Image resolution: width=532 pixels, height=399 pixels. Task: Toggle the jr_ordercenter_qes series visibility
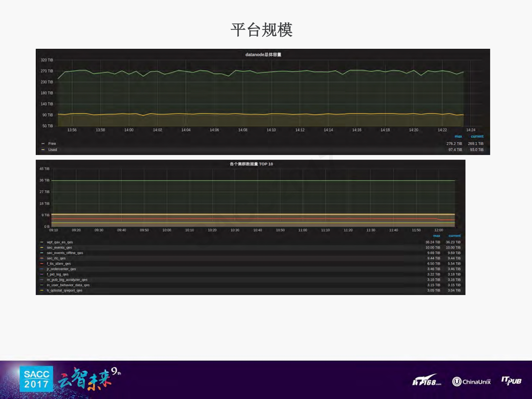[62, 269]
